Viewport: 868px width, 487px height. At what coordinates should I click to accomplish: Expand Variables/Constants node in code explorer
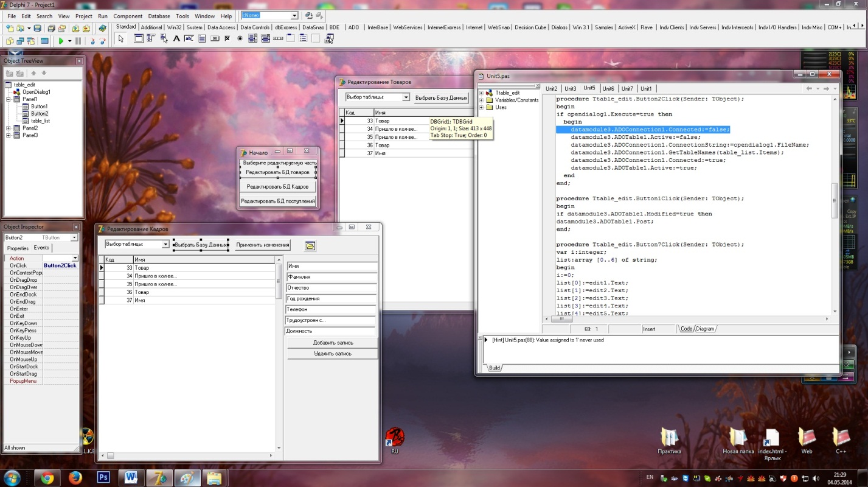click(482, 100)
